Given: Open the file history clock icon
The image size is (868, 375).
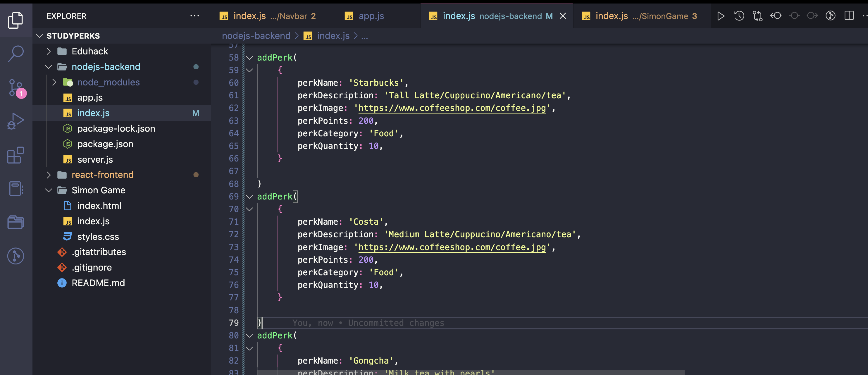Looking at the screenshot, I should point(739,16).
